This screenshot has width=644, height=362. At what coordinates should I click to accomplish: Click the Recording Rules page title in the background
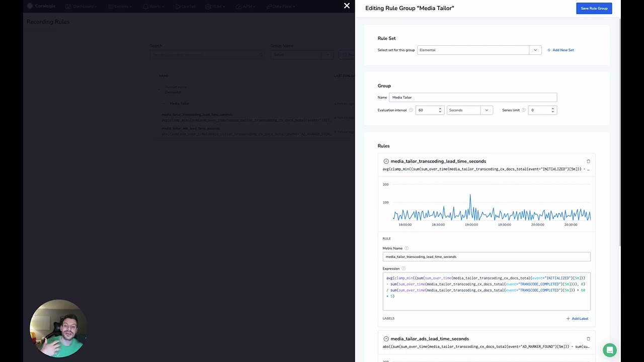click(48, 22)
